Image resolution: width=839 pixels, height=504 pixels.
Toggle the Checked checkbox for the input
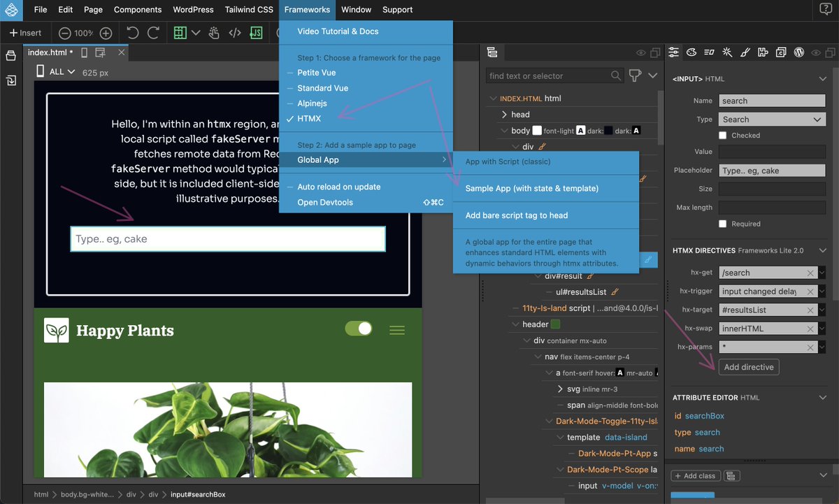point(724,136)
